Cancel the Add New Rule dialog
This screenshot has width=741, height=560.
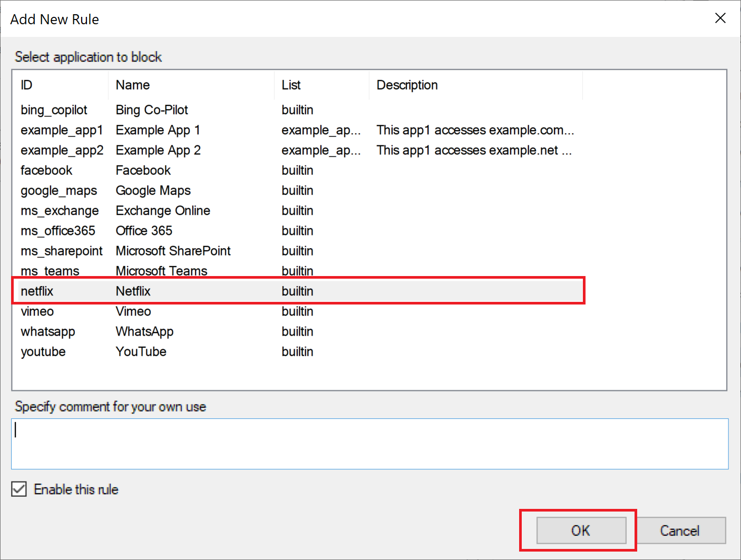point(679,530)
